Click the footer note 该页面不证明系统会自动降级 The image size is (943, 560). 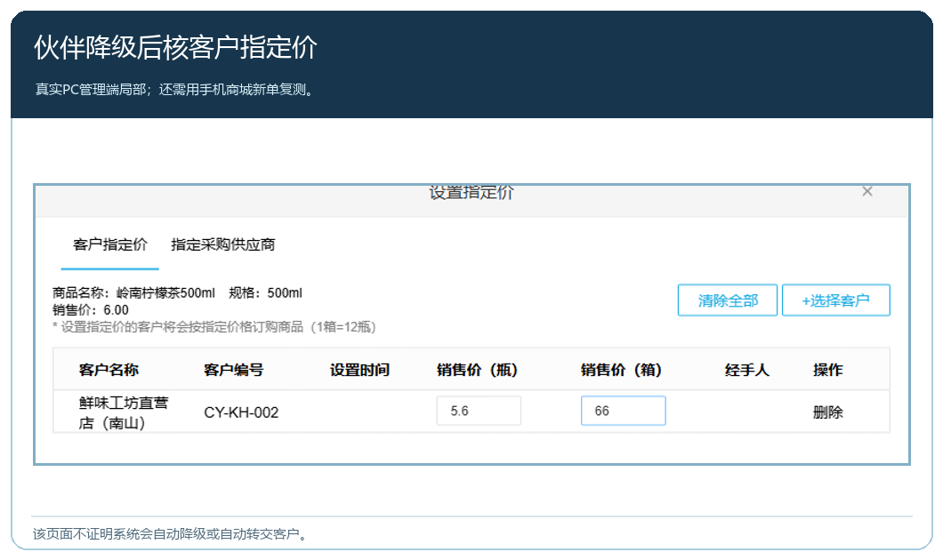tap(170, 534)
